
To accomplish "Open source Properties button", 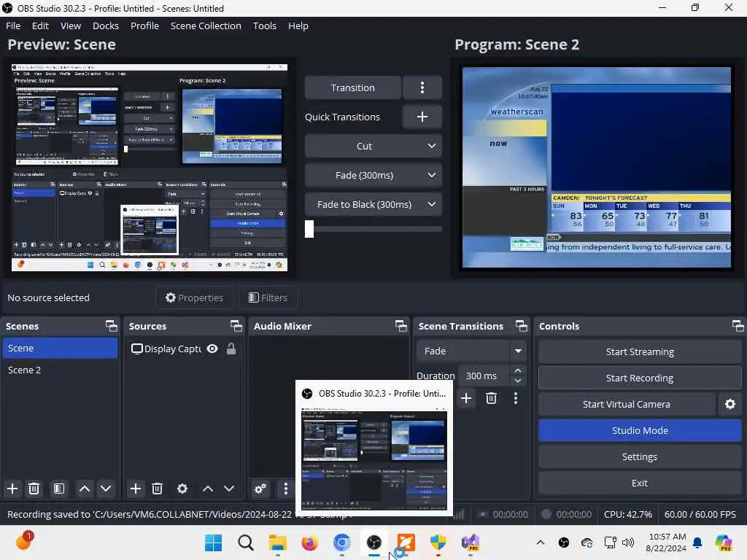I will pos(194,297).
